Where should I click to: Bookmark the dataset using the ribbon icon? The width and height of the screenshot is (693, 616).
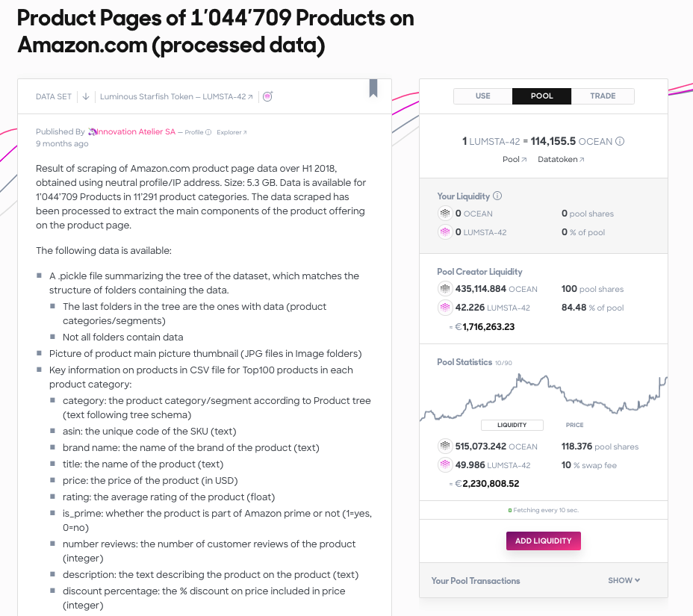coord(373,89)
